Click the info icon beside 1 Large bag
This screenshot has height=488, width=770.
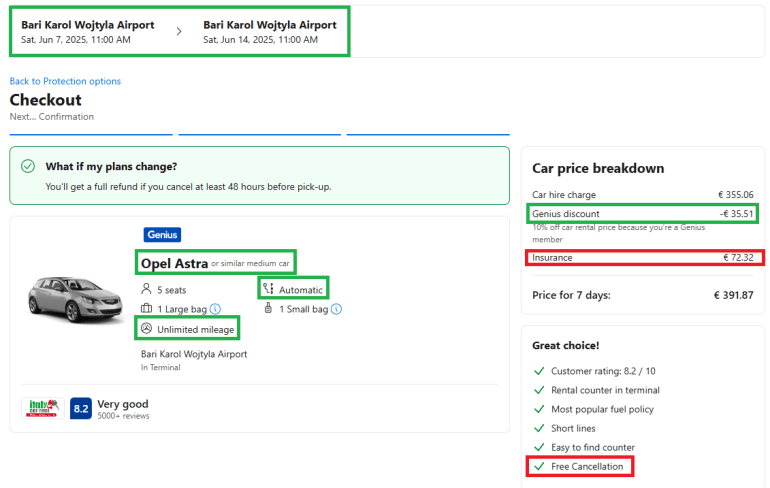[215, 309]
